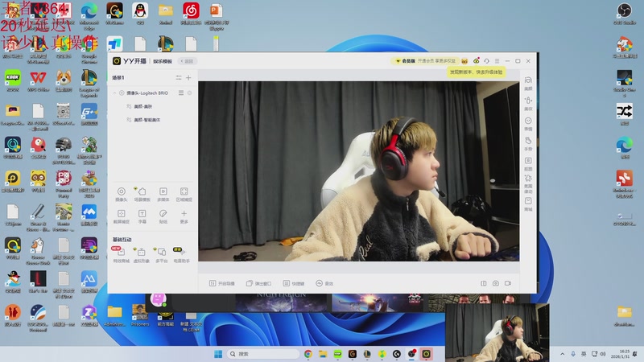644x362 pixels.
Task: Start recording with video icon below preview
Action: pos(508,284)
